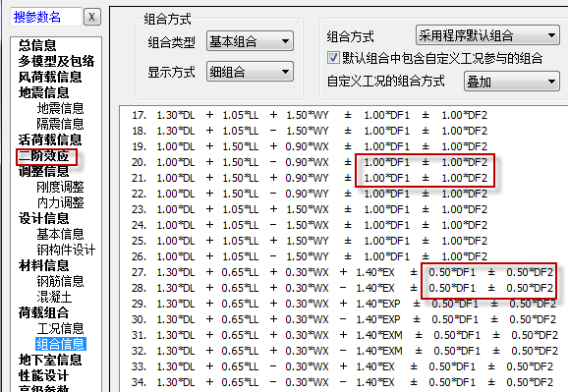Clear the parameter search with X button
Screen dimensions: 568x392
pos(92,17)
